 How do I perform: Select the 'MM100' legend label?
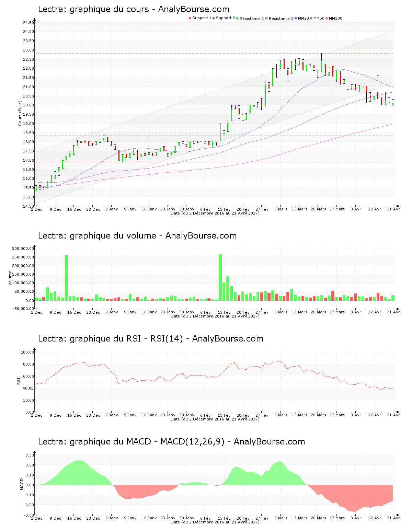point(335,18)
